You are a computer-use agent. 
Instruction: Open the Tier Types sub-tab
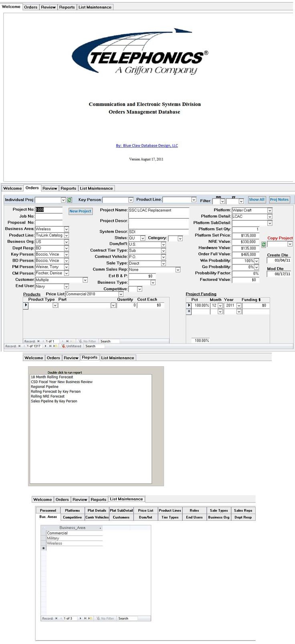[x=170, y=517]
